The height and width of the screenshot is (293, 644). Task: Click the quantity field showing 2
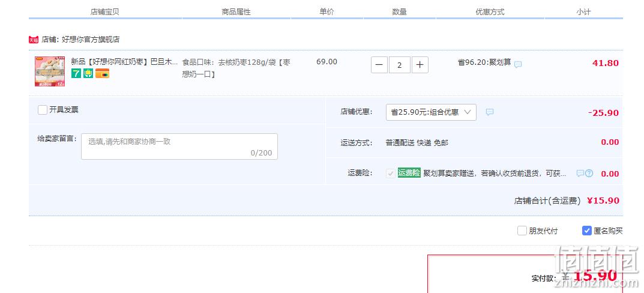[400, 65]
